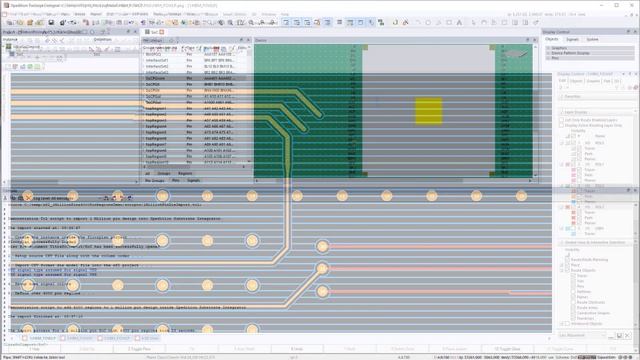The width and height of the screenshot is (640, 360).
Task: Toggle Set Only Route Enabled Layers checkbox
Action: [562, 120]
